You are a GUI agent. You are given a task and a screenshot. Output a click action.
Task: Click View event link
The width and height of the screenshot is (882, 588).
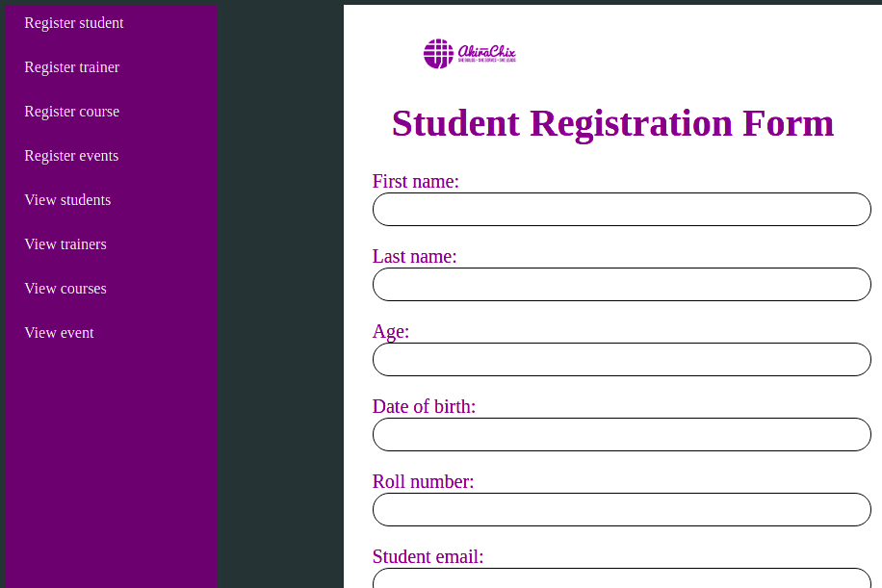60,333
